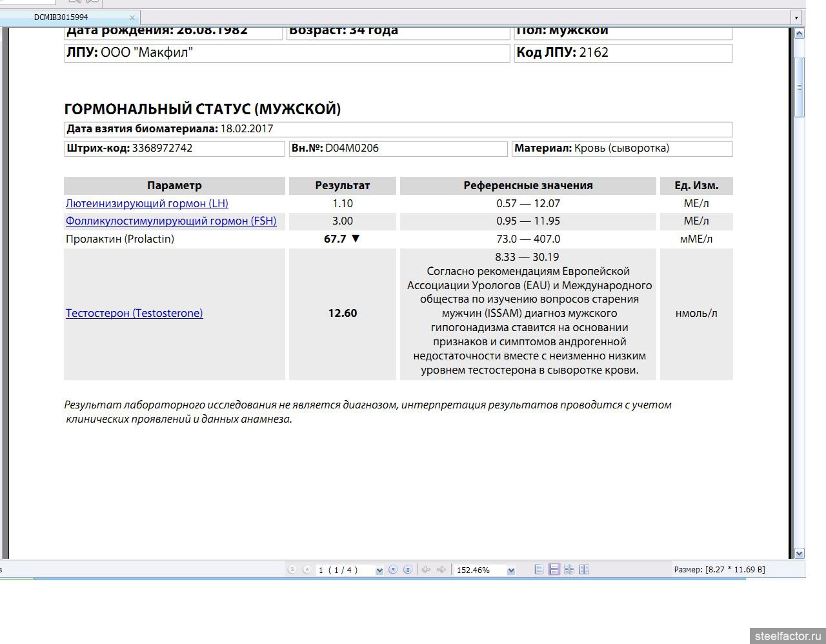Click the previous view arrow
This screenshot has height=644, width=826.
click(x=426, y=569)
